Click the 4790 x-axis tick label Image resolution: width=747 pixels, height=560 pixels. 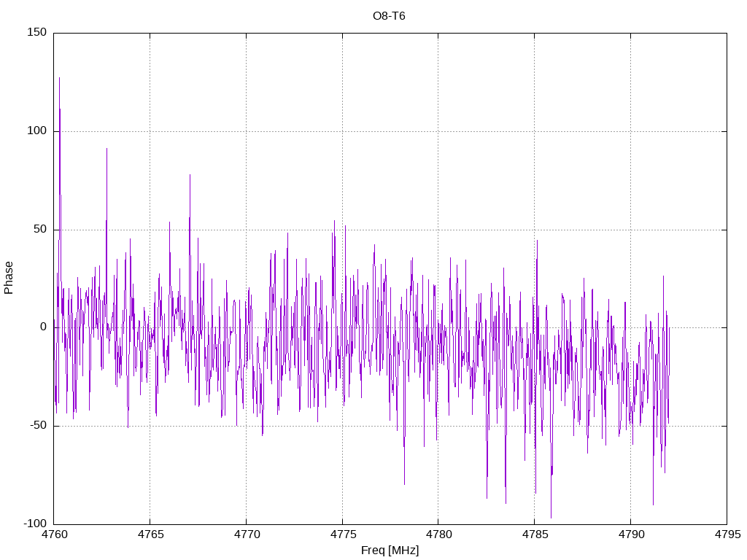click(630, 535)
